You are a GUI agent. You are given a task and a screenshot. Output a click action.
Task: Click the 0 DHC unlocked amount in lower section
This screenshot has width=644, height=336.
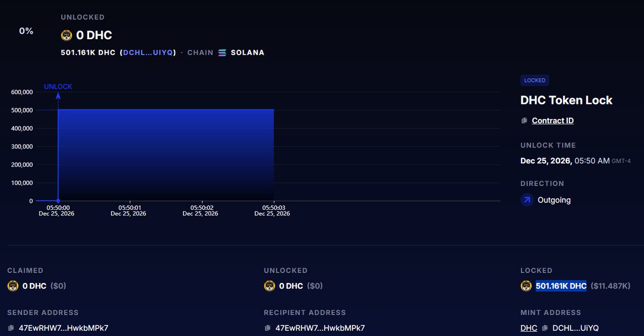tap(291, 286)
